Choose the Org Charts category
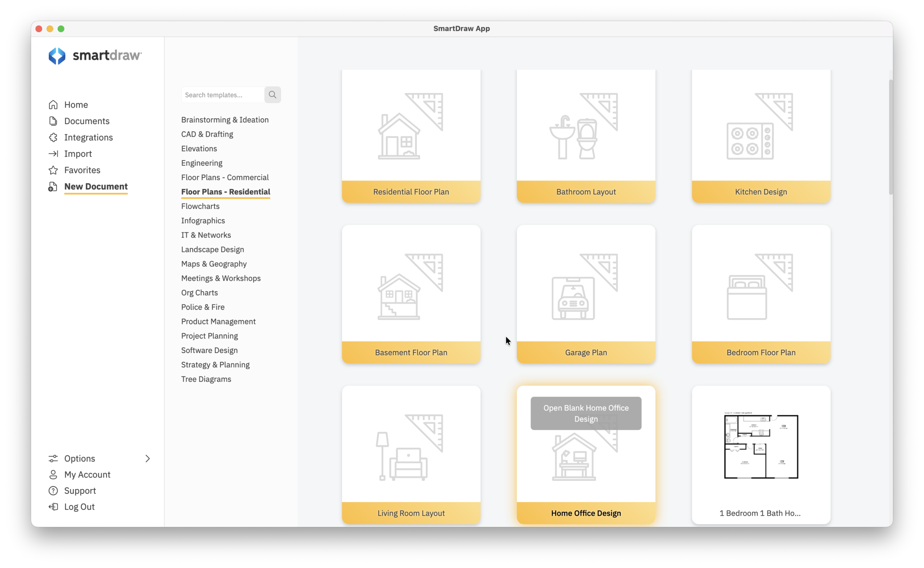The width and height of the screenshot is (924, 568). pyautogui.click(x=200, y=293)
